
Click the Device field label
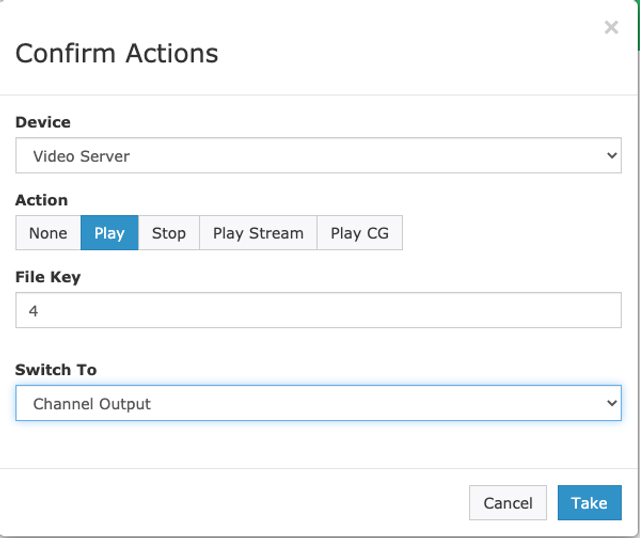coord(43,122)
